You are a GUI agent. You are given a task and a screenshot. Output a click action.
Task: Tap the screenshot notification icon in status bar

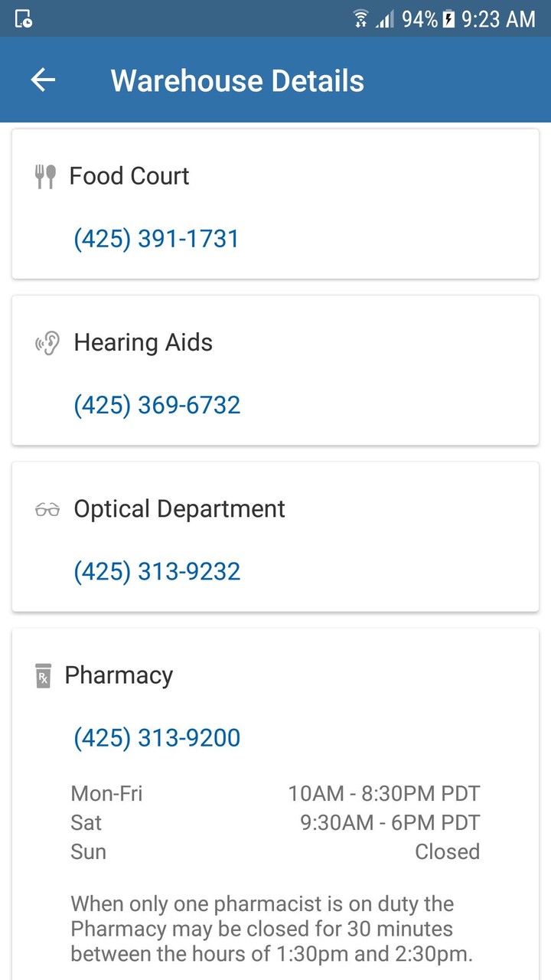[23, 18]
